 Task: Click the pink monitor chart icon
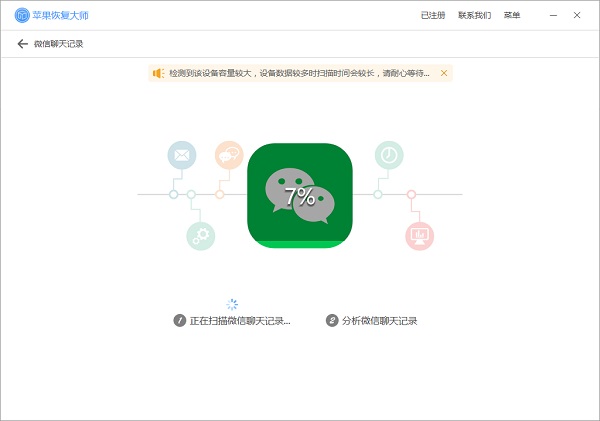(419, 236)
